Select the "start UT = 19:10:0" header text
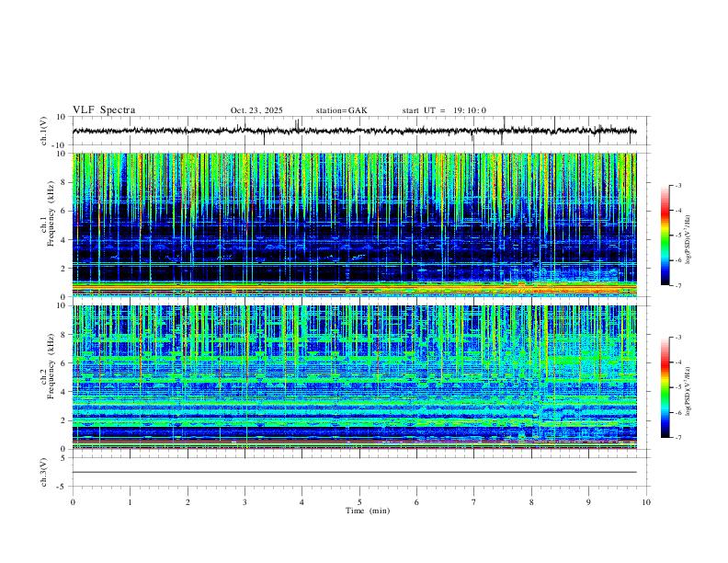728x563 pixels. 444,110
